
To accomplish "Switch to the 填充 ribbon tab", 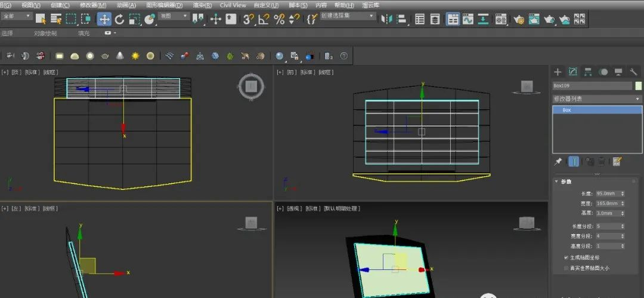I will click(84, 33).
